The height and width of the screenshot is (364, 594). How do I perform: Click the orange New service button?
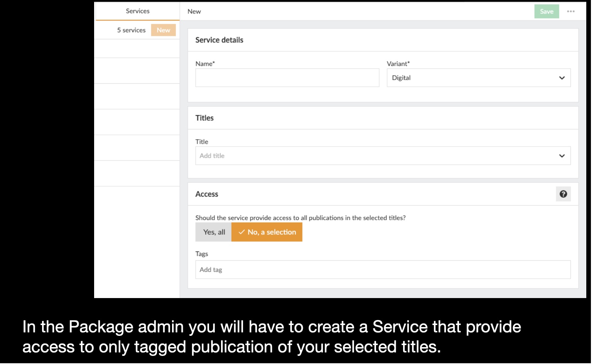point(163,30)
